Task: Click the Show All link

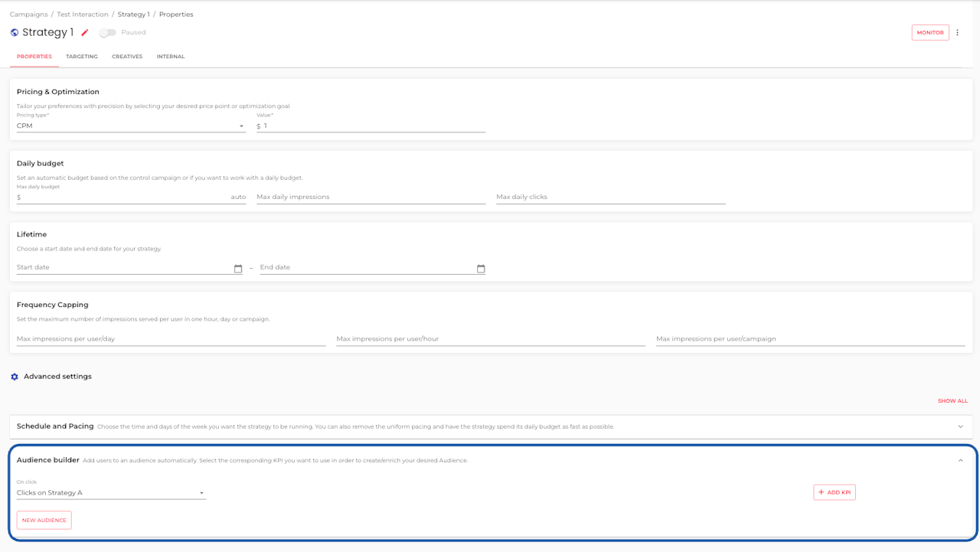Action: pyautogui.click(x=952, y=401)
